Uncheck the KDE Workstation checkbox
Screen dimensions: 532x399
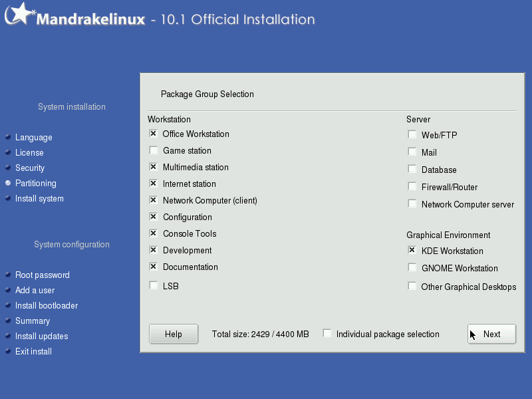412,250
